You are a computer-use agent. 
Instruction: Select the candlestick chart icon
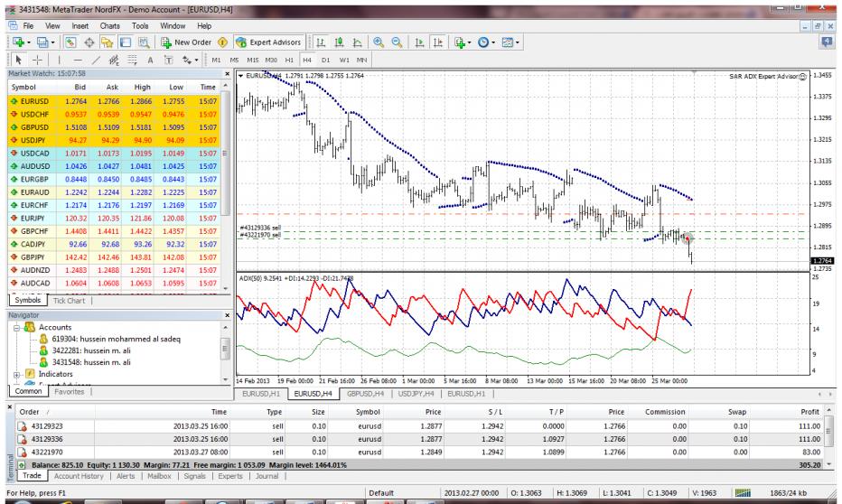coord(339,43)
